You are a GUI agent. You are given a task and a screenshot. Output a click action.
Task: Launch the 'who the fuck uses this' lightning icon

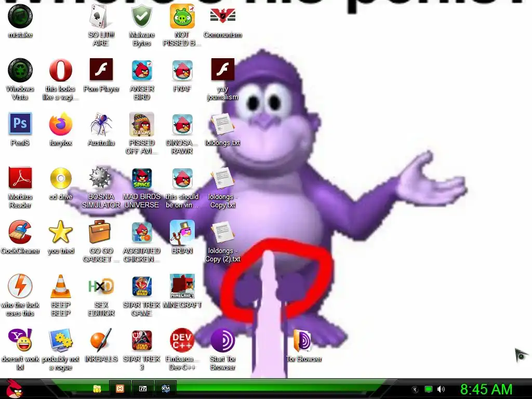tap(20, 286)
